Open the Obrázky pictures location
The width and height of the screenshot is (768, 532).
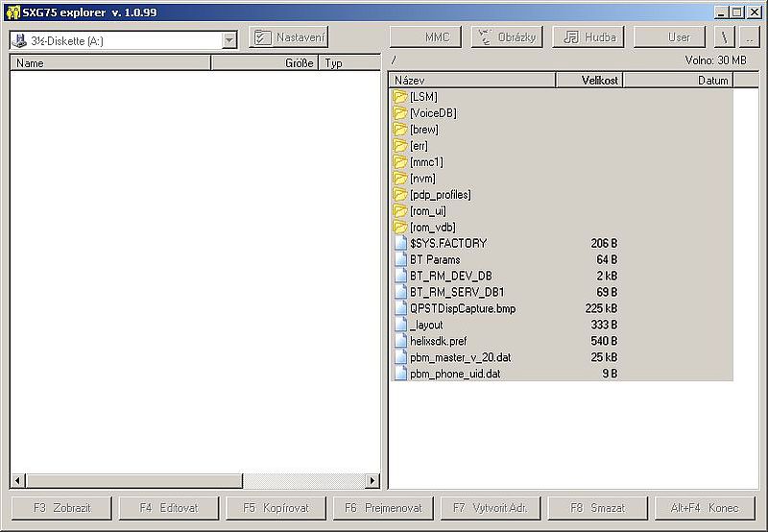pos(507,37)
